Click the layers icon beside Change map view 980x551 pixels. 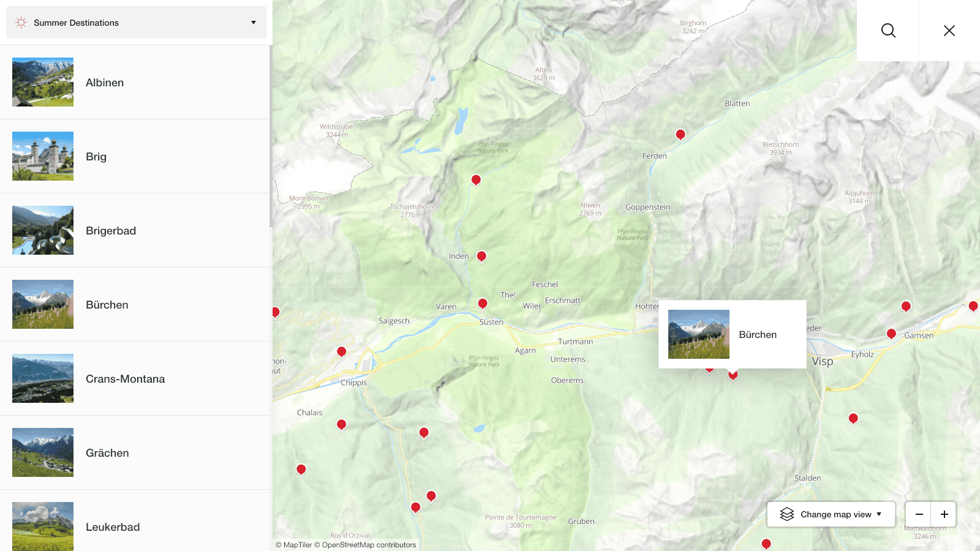click(x=788, y=514)
